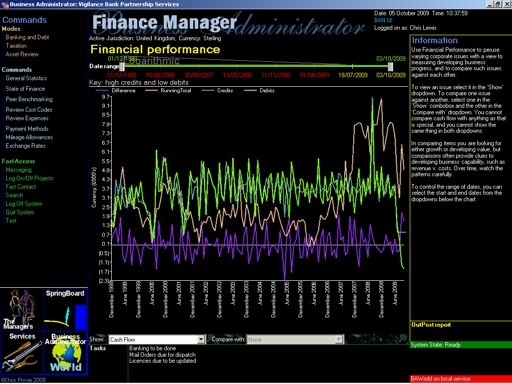Open Business Administrator World globe tile
This screenshot has width=512, height=384.
[65, 353]
